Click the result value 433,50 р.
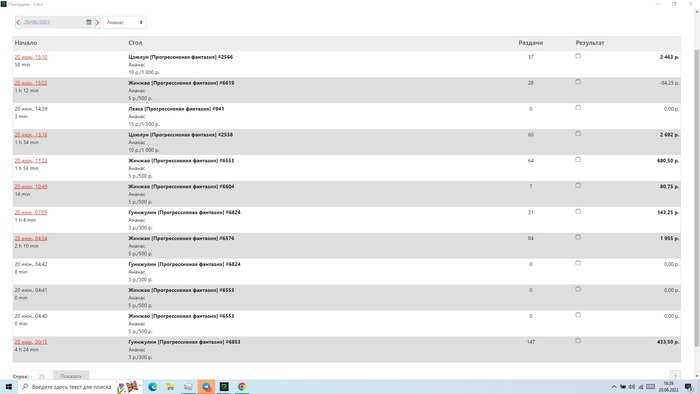This screenshot has height=394, width=700. (x=668, y=342)
